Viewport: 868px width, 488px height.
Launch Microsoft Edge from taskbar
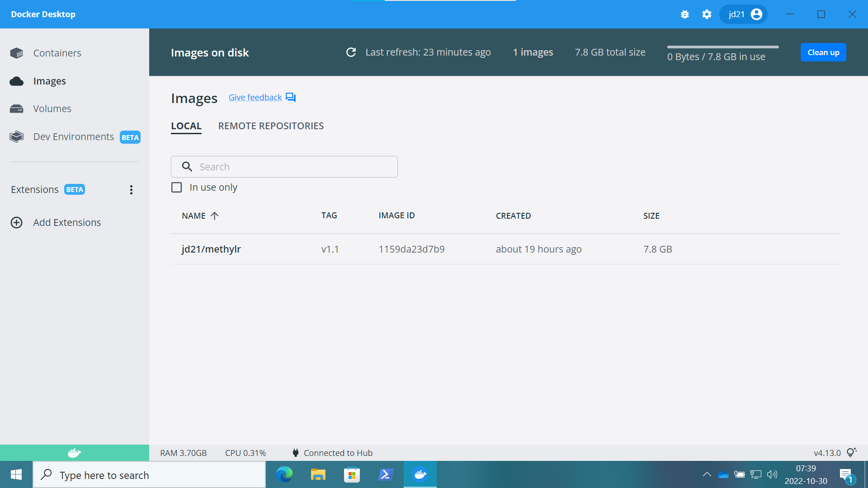click(284, 474)
